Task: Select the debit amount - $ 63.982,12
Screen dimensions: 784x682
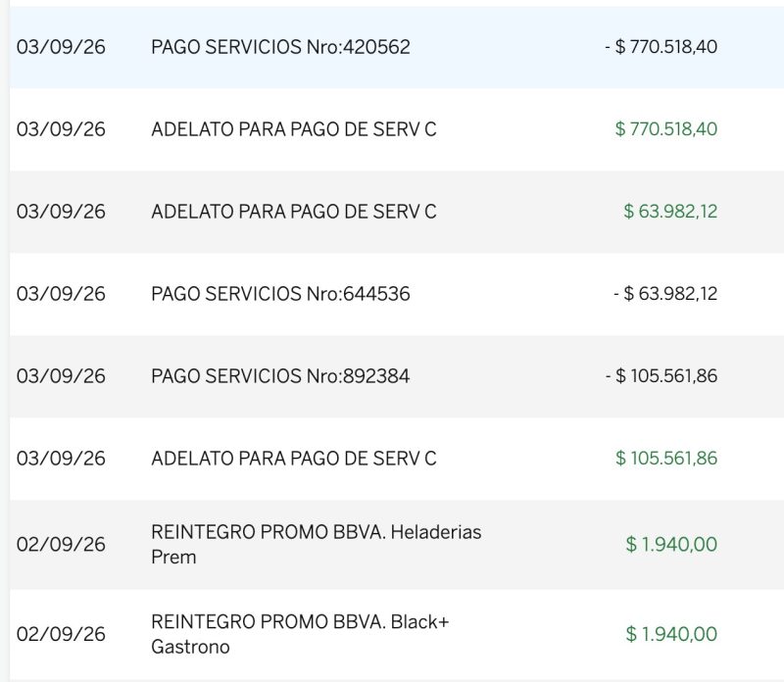Action: (665, 294)
